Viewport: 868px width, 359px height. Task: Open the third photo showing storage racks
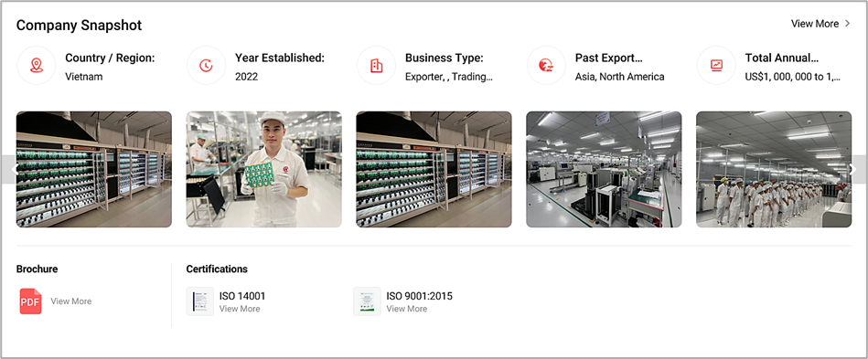pos(434,169)
